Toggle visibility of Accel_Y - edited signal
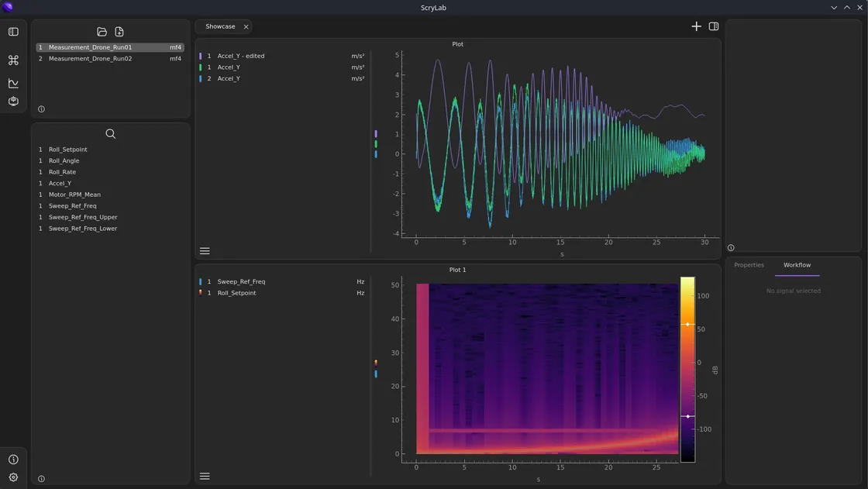 (201, 56)
